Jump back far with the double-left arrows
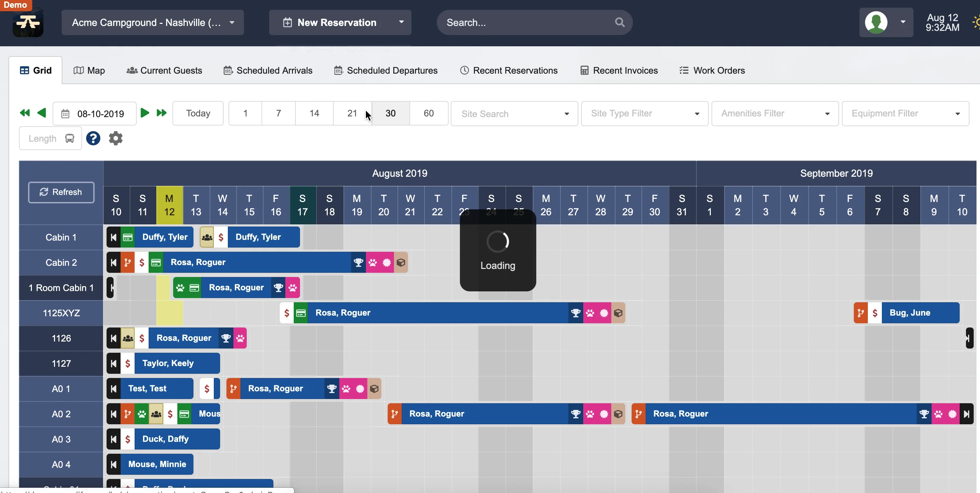The image size is (980, 493). pos(25,113)
